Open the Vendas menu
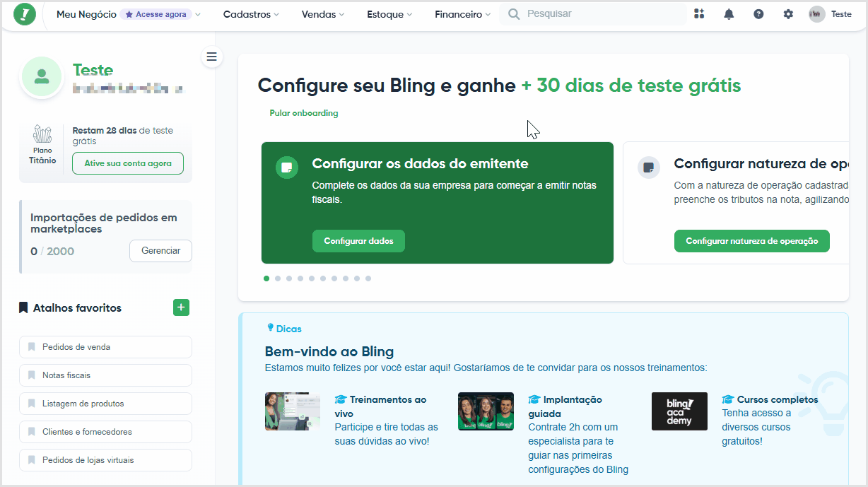Image resolution: width=868 pixels, height=487 pixels. [323, 14]
